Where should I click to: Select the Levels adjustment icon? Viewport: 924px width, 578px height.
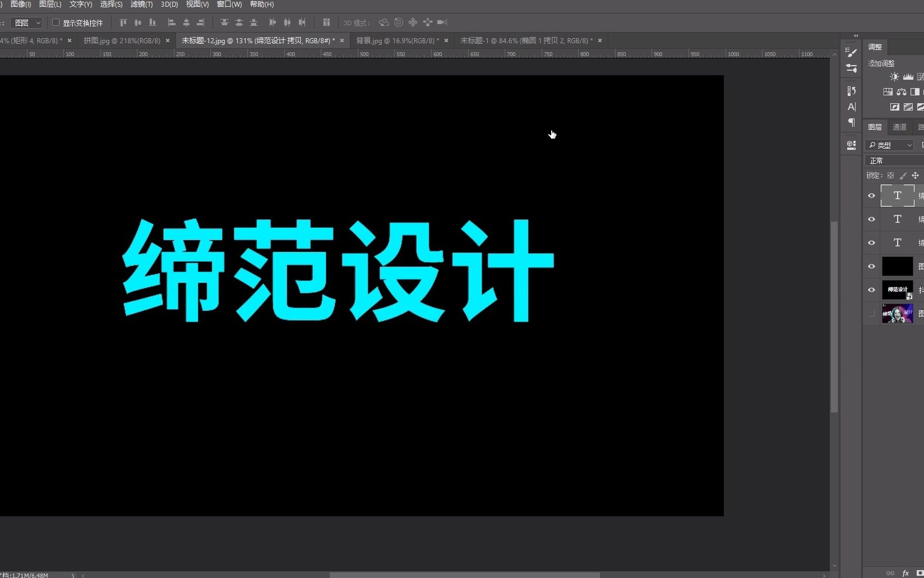908,77
